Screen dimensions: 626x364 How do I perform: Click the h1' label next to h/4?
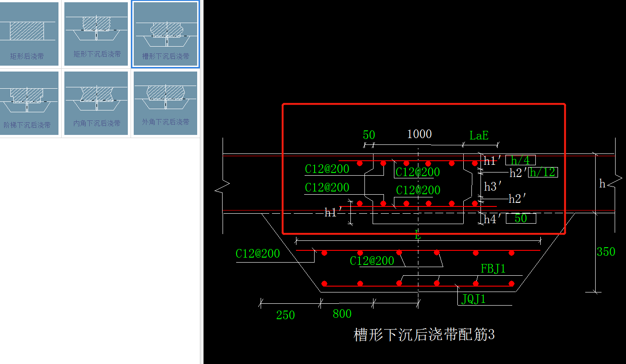[492, 161]
